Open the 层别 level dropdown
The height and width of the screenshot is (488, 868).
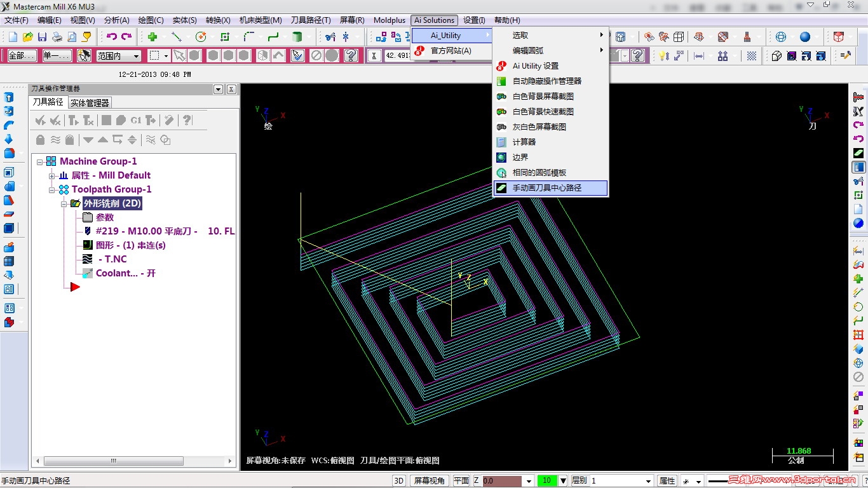(648, 481)
